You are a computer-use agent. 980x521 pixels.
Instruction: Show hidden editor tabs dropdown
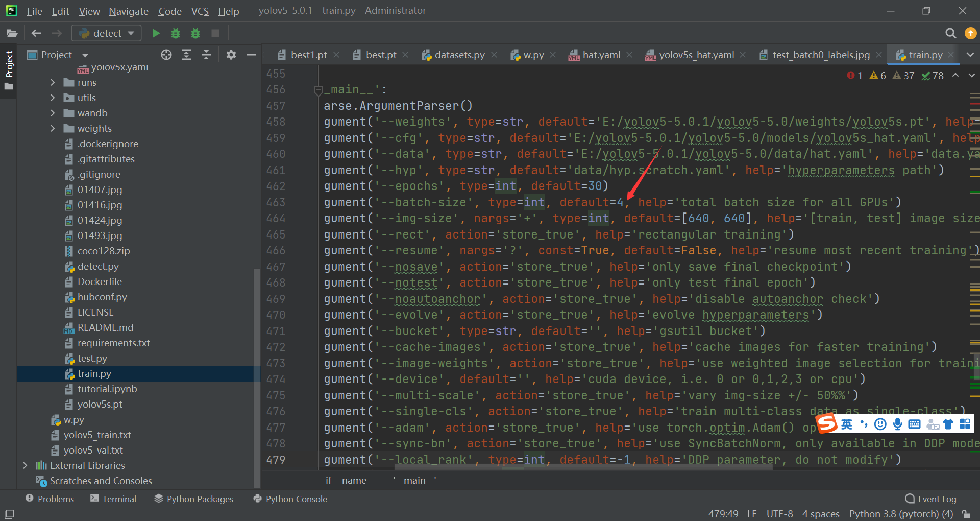pos(970,55)
